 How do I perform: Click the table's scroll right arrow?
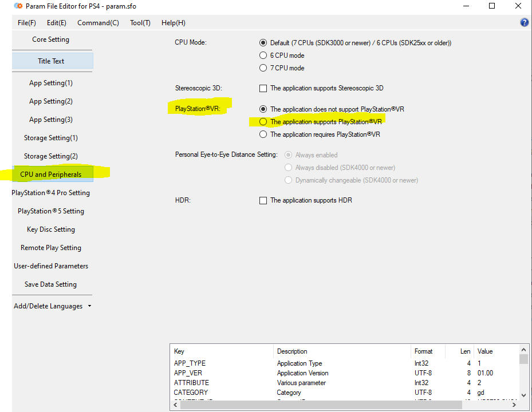pyautogui.click(x=514, y=405)
